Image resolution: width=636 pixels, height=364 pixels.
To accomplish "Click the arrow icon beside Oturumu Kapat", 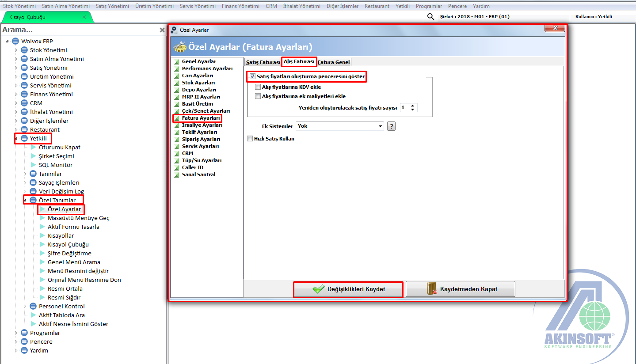I will (x=34, y=147).
